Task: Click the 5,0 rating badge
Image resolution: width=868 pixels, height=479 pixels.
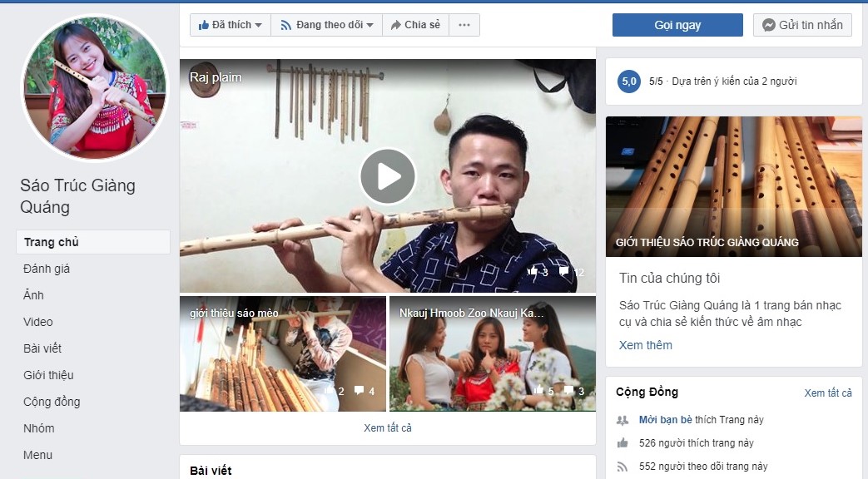Action: (x=629, y=81)
